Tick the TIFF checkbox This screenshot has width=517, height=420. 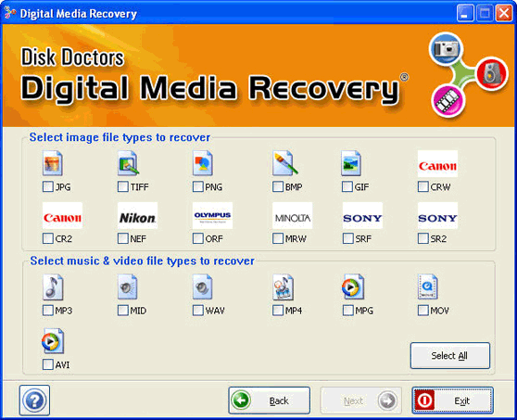pyautogui.click(x=123, y=186)
